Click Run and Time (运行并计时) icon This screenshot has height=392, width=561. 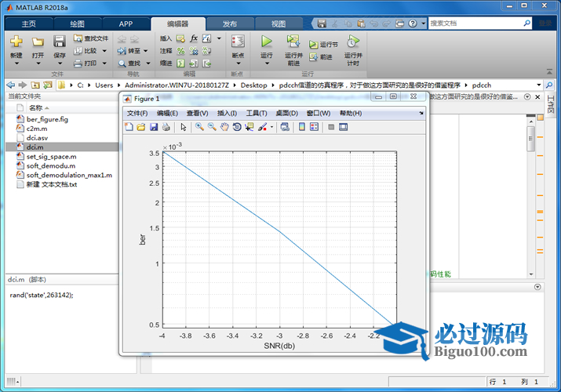[x=353, y=42]
